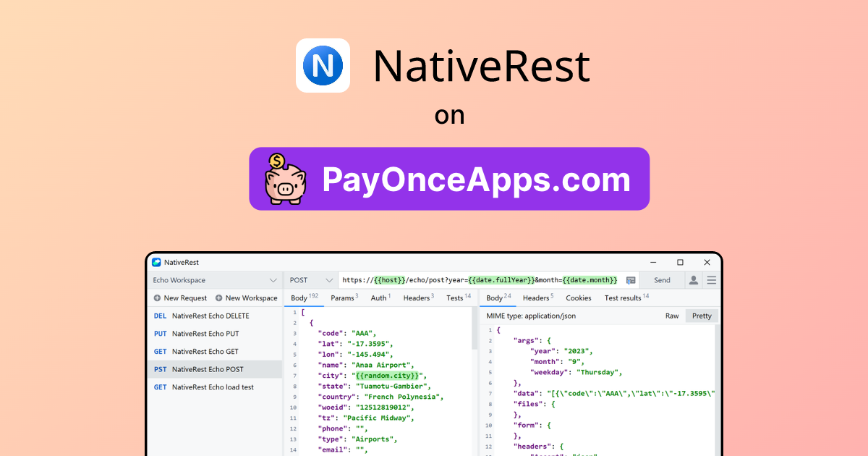Open the hamburger menu icon
This screenshot has height=456, width=868.
pyautogui.click(x=712, y=280)
